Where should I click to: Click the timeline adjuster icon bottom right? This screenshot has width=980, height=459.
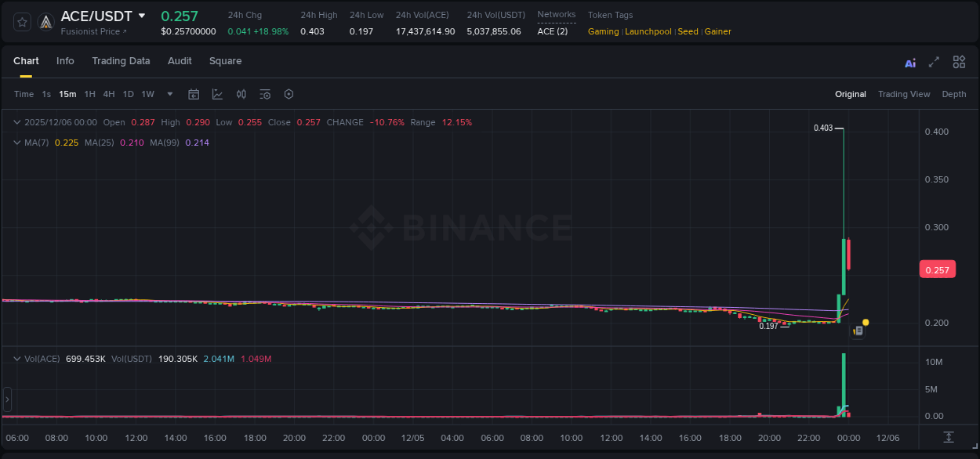[x=948, y=439]
